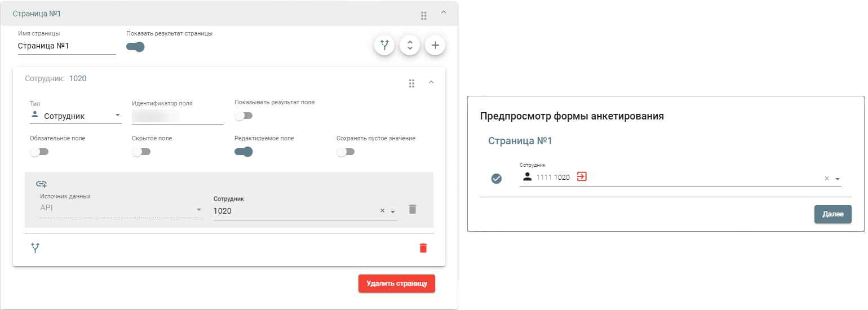Click the Имя страницы input field

(x=67, y=46)
